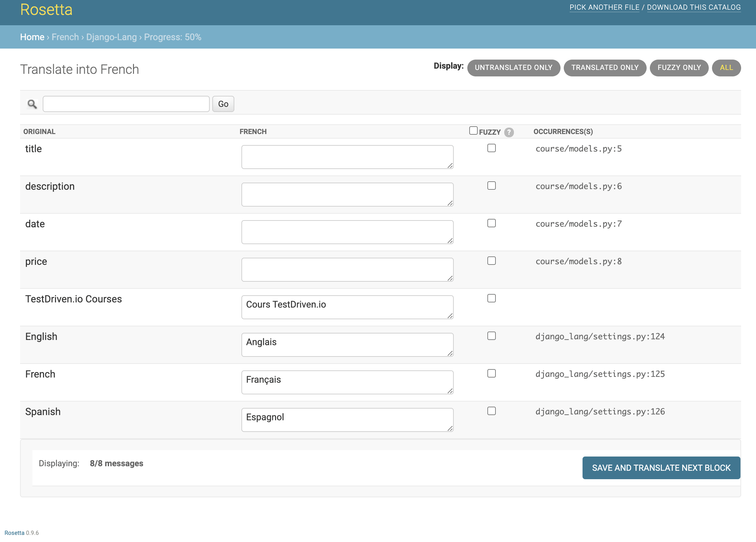Viewport: 756px width, 542px height.
Task: Select the All display filter
Action: (726, 68)
